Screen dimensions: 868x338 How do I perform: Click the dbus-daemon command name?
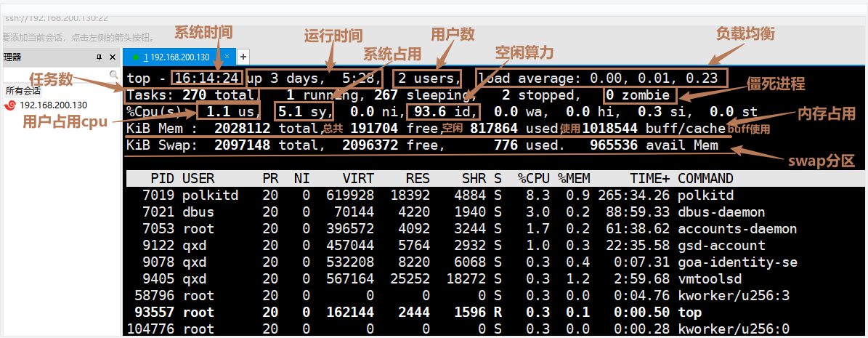722,212
